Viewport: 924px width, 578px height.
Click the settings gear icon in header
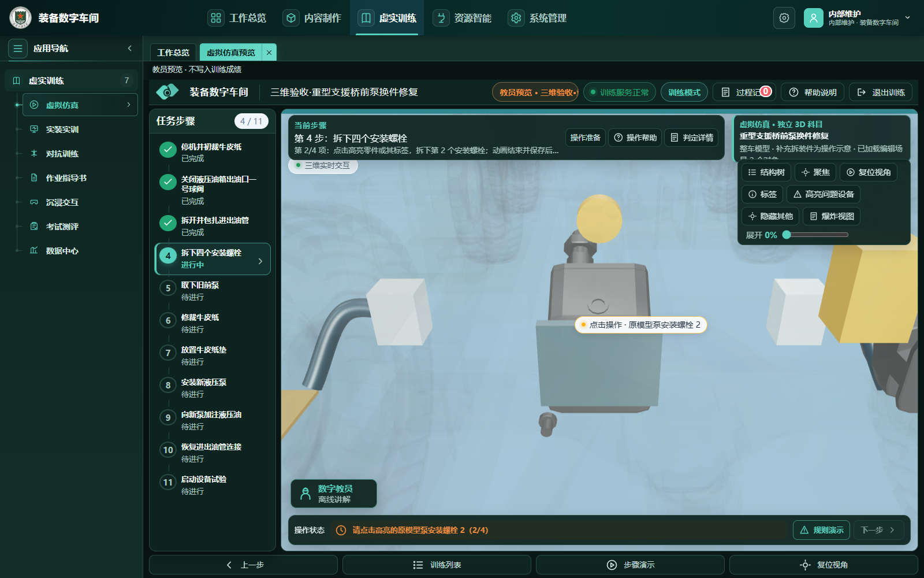[x=784, y=18]
